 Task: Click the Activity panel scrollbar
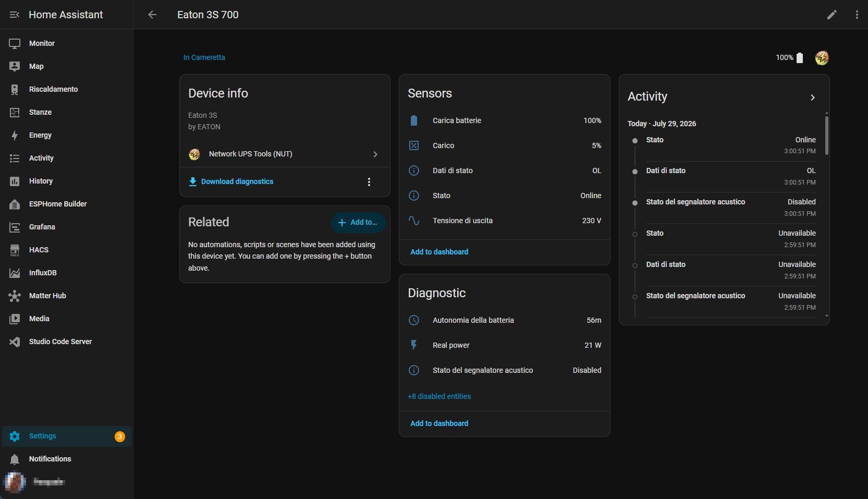827,136
